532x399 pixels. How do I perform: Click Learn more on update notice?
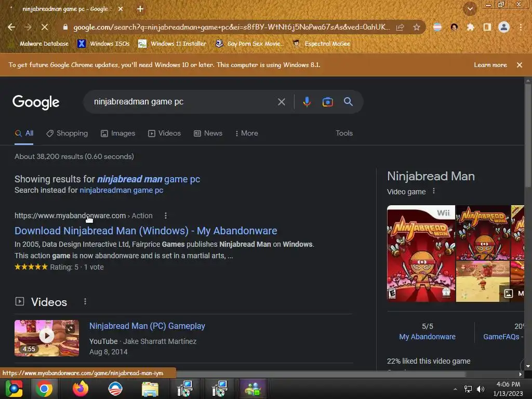pyautogui.click(x=490, y=65)
